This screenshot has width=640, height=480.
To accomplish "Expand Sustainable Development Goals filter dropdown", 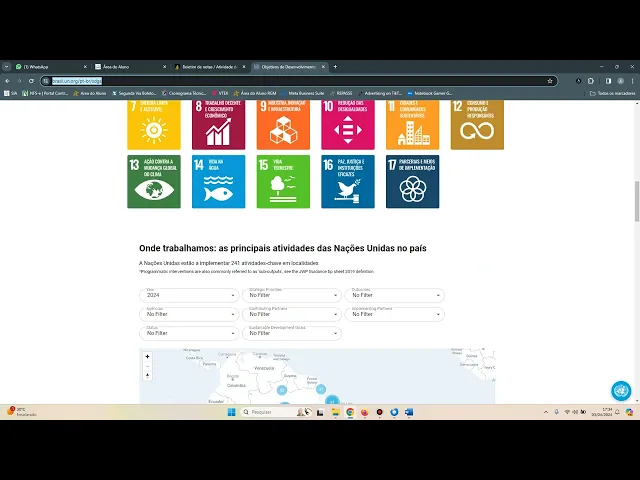I will point(292,333).
